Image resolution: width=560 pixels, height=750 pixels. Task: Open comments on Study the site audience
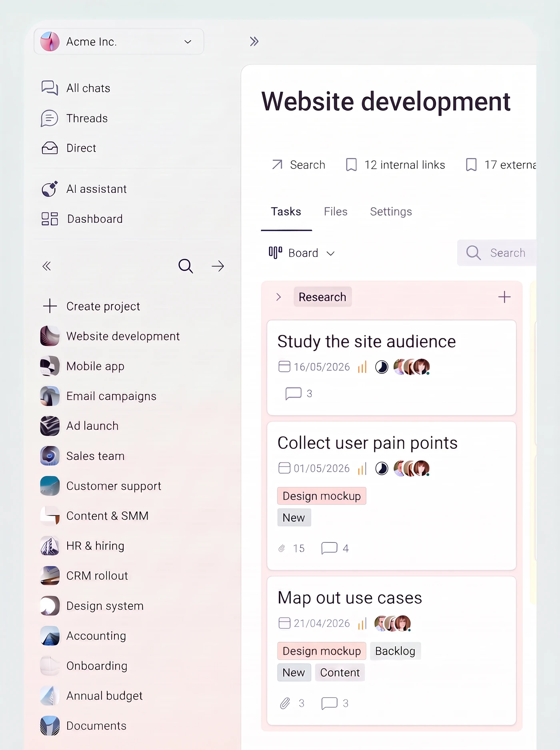click(x=298, y=394)
